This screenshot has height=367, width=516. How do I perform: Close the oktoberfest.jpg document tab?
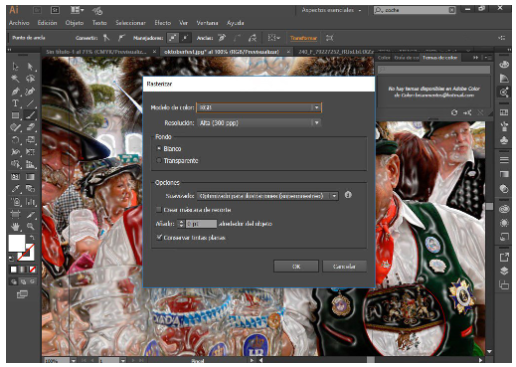click(x=288, y=52)
